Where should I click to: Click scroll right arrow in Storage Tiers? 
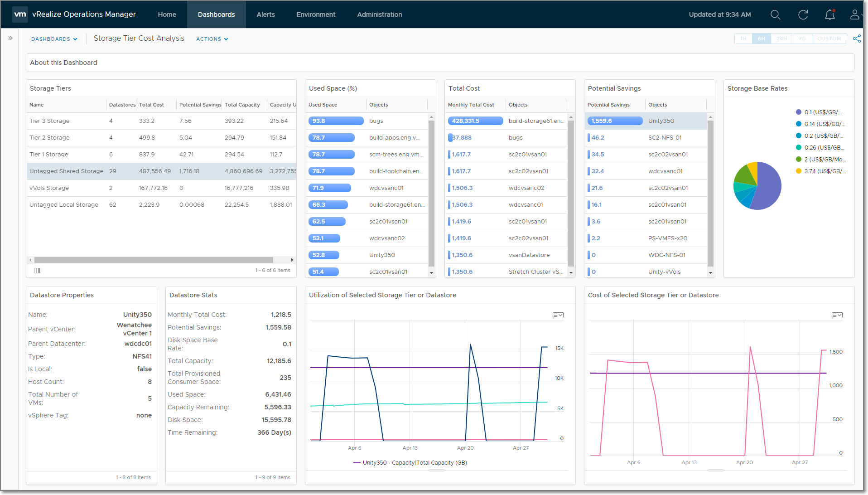[292, 260]
